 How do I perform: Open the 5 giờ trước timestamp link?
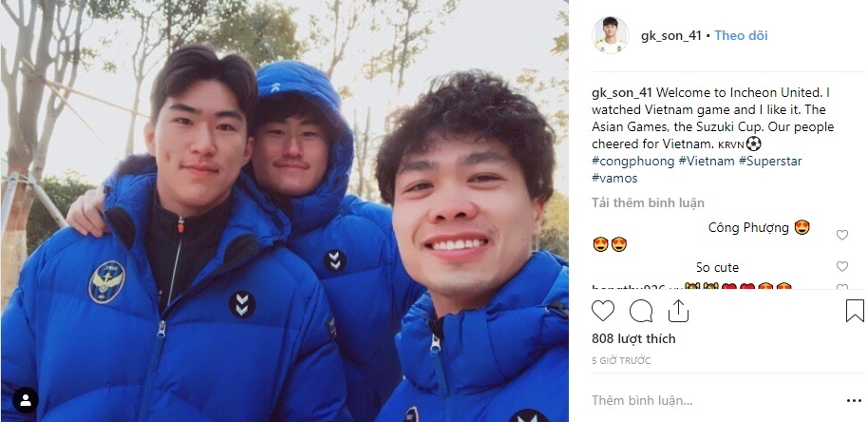[621, 360]
